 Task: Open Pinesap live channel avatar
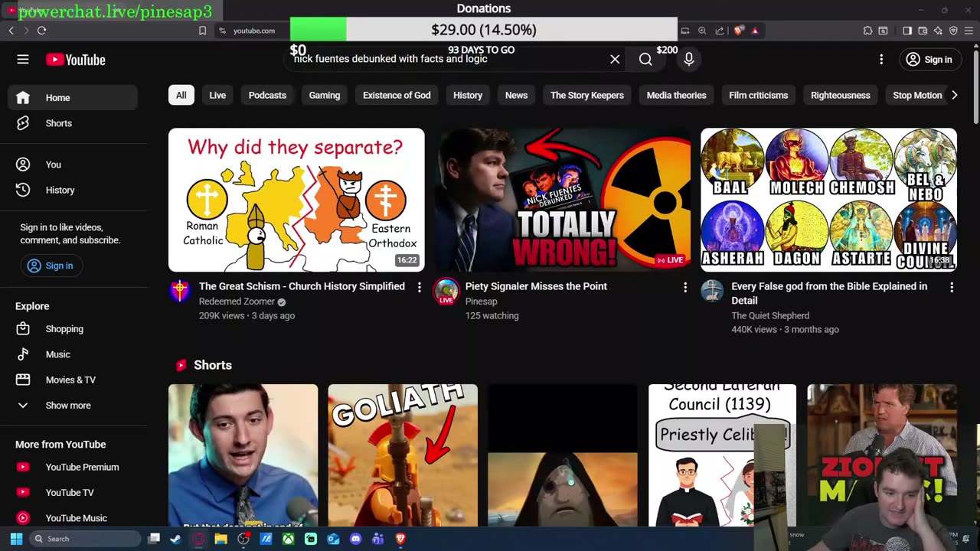pos(446,292)
